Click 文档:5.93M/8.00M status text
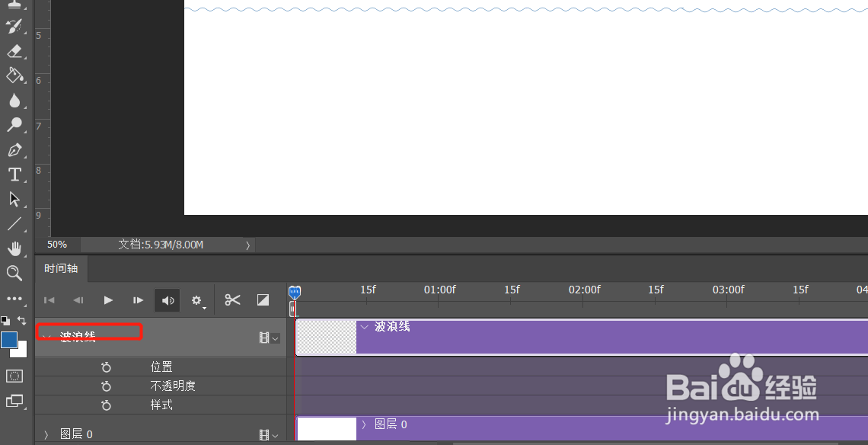The image size is (868, 445). 161,245
